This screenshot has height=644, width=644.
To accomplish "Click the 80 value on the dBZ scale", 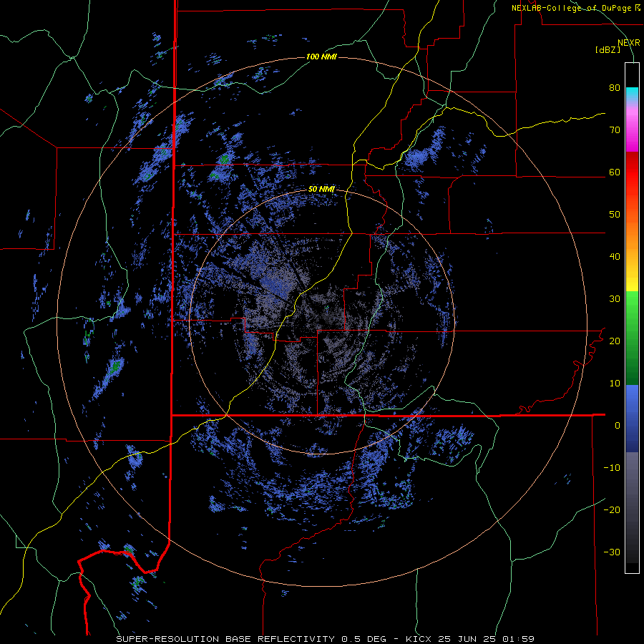I will tap(615, 88).
